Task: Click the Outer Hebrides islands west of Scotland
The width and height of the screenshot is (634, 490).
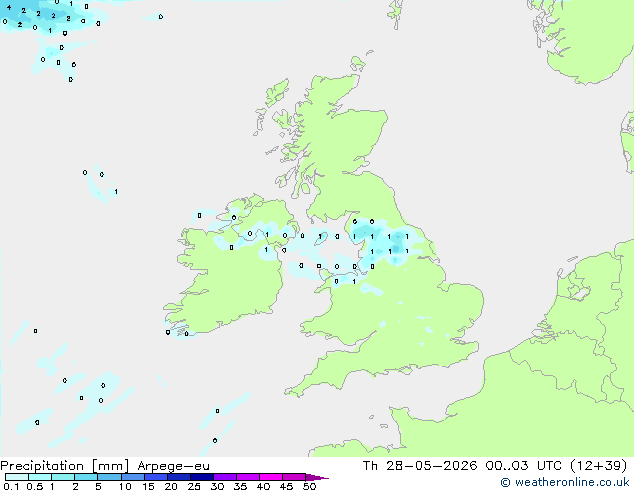Action: [270, 108]
